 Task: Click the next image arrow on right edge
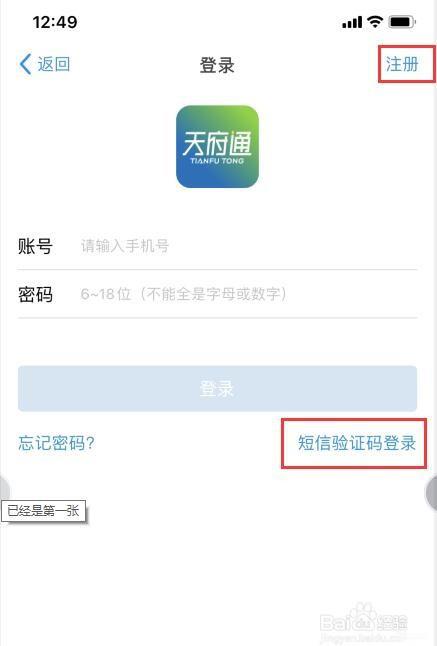431,493
